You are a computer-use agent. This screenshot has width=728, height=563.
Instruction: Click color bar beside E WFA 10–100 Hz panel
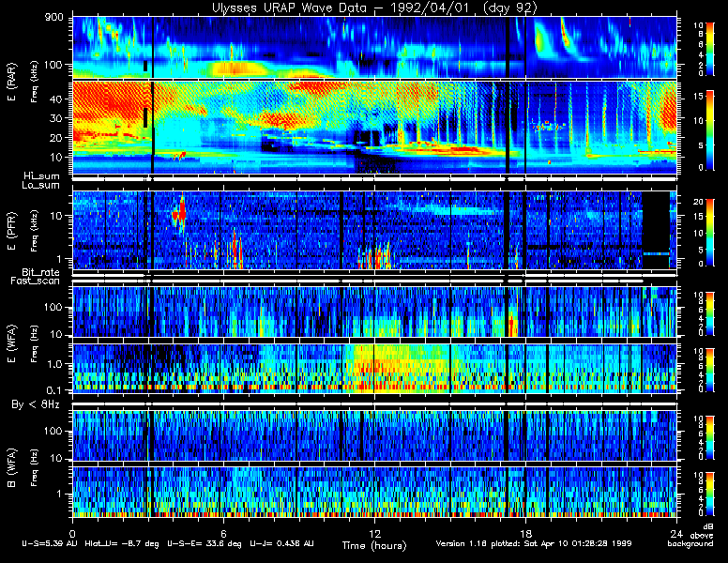(710, 313)
